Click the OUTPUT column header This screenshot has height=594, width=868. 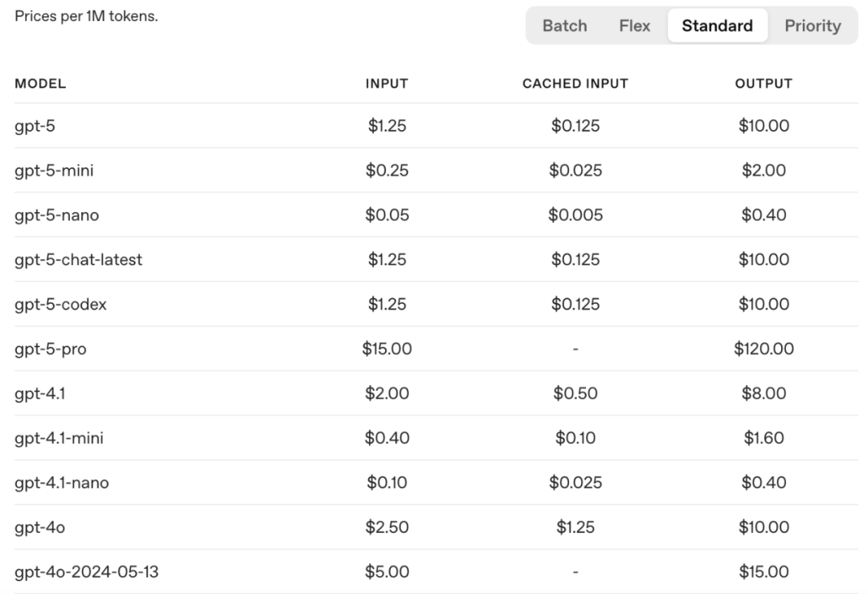click(x=764, y=84)
